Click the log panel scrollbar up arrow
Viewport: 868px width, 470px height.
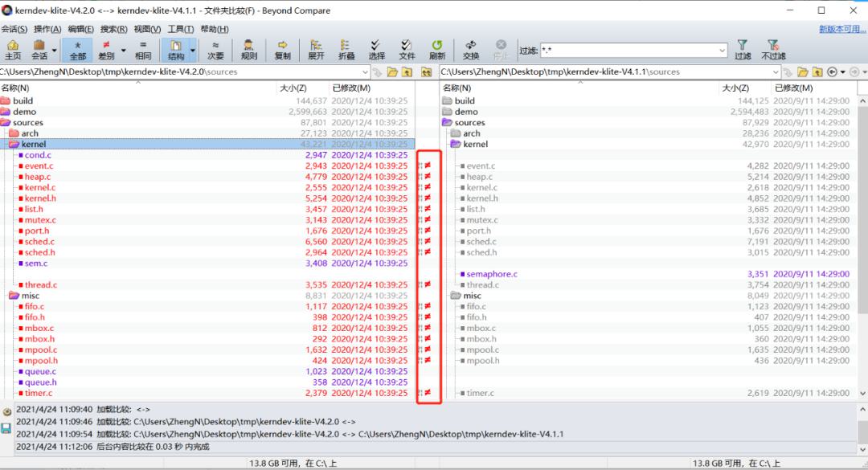click(862, 410)
